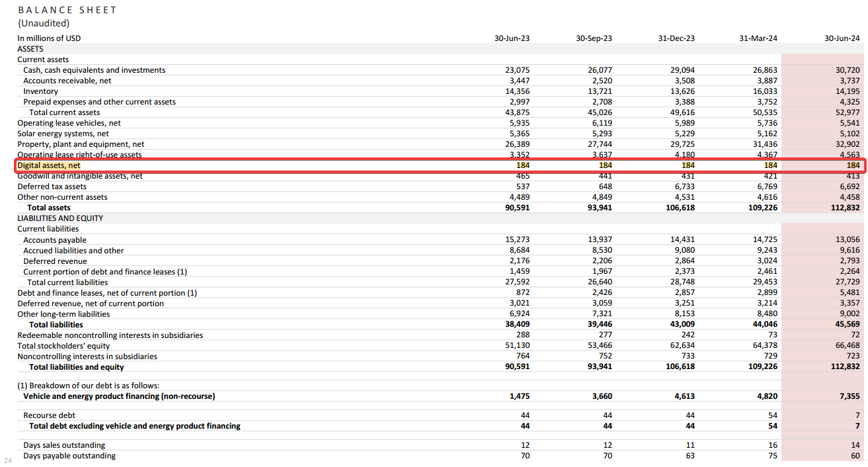Click Cash value 30,720 for 30-Jun-24
The height and width of the screenshot is (467, 868).
click(x=848, y=70)
